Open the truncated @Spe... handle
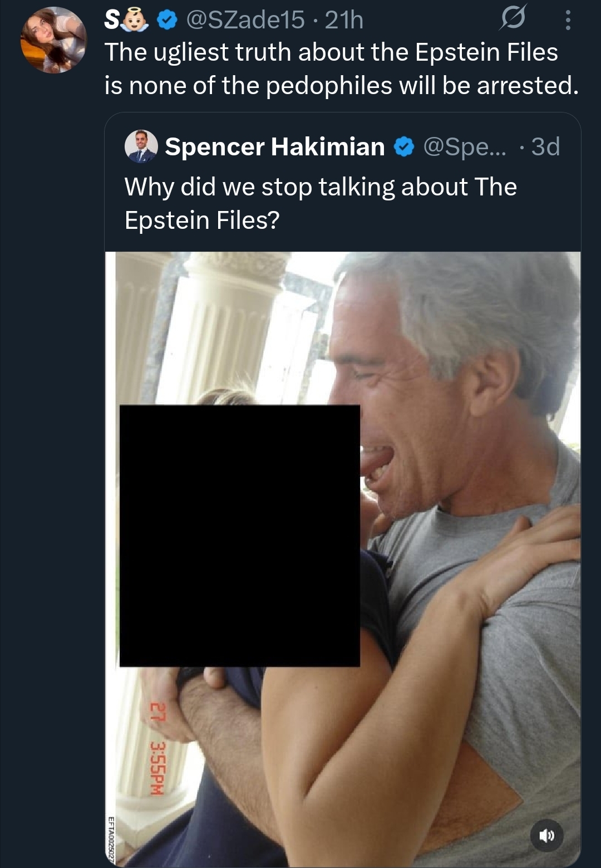 [465, 146]
